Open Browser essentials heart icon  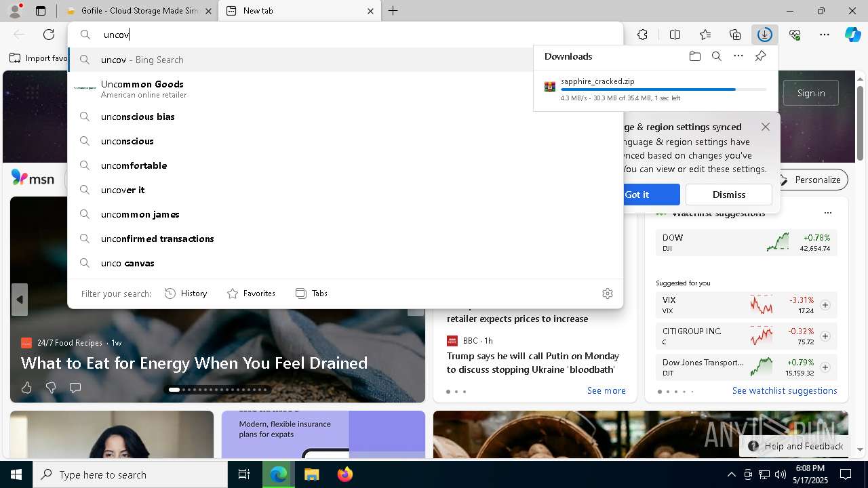click(x=795, y=35)
